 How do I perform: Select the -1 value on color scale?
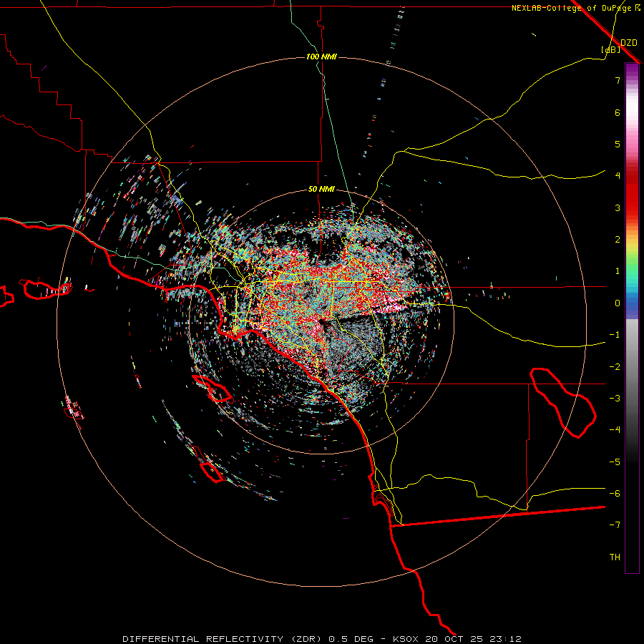point(615,335)
